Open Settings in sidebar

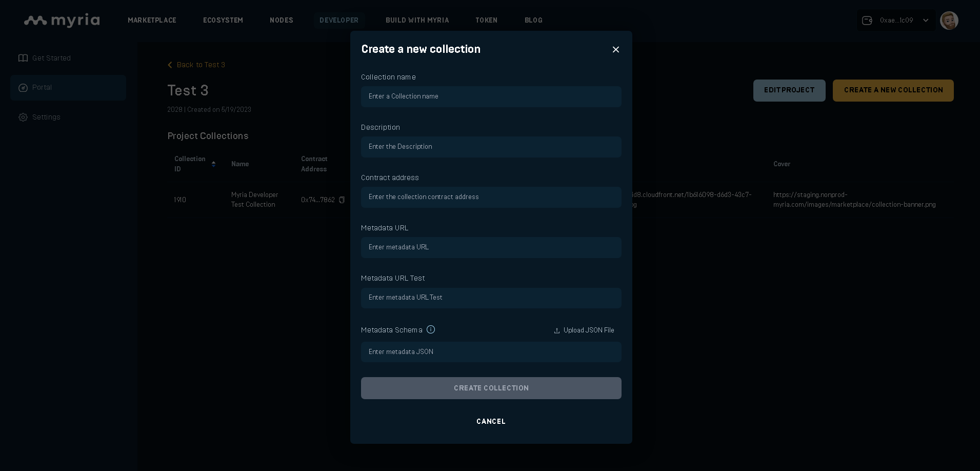(46, 117)
